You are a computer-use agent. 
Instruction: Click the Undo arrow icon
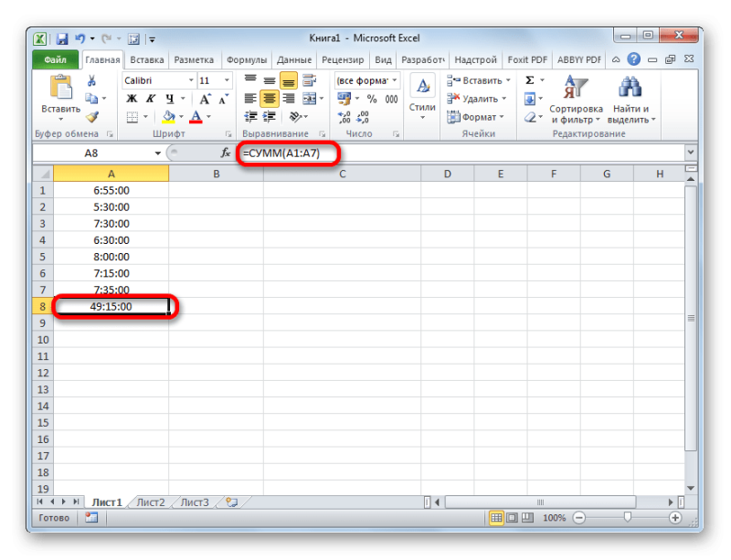click(x=80, y=38)
